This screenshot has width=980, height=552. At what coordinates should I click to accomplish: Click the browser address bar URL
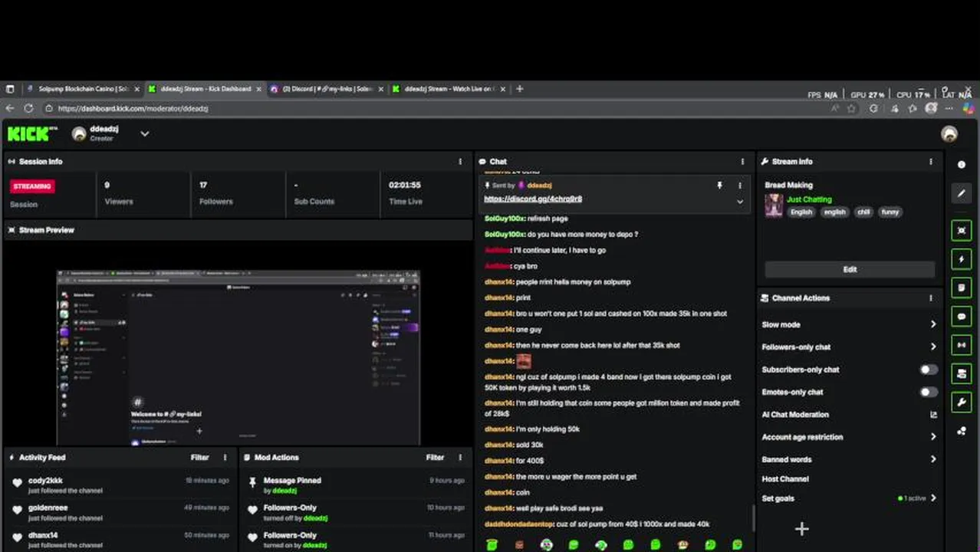[x=133, y=109]
